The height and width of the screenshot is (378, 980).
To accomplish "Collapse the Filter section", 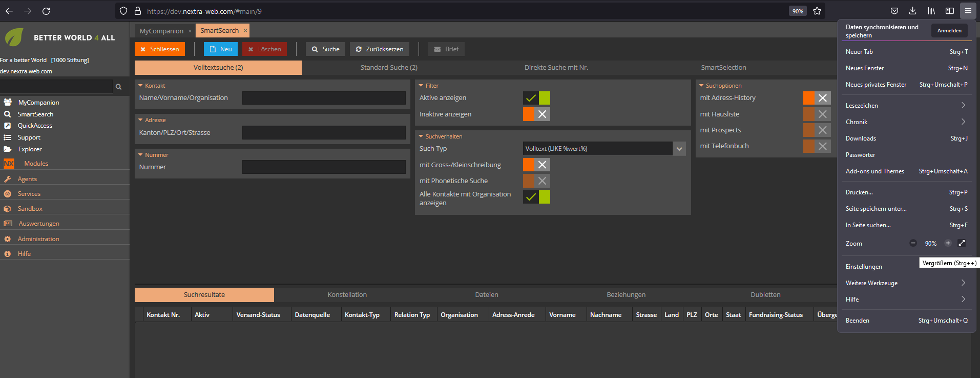I will click(421, 86).
